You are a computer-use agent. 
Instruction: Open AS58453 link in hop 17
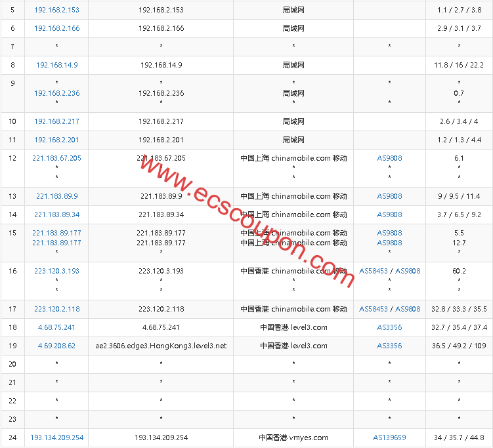pos(374,309)
